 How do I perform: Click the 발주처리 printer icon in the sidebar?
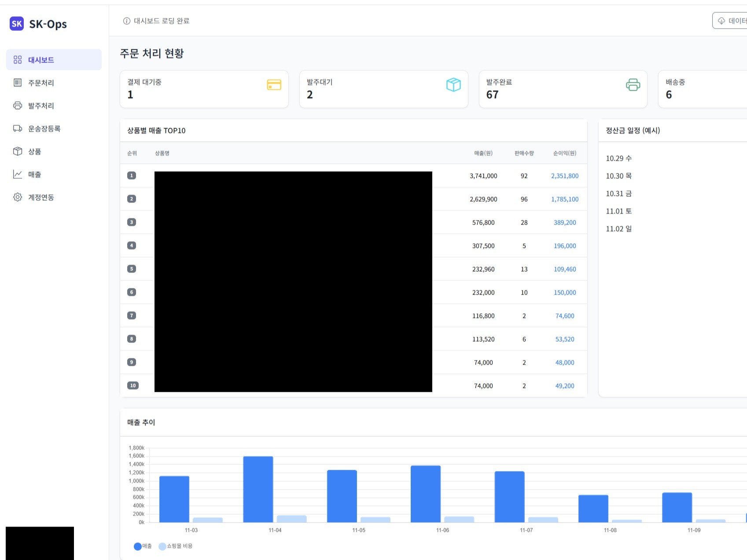pos(18,106)
